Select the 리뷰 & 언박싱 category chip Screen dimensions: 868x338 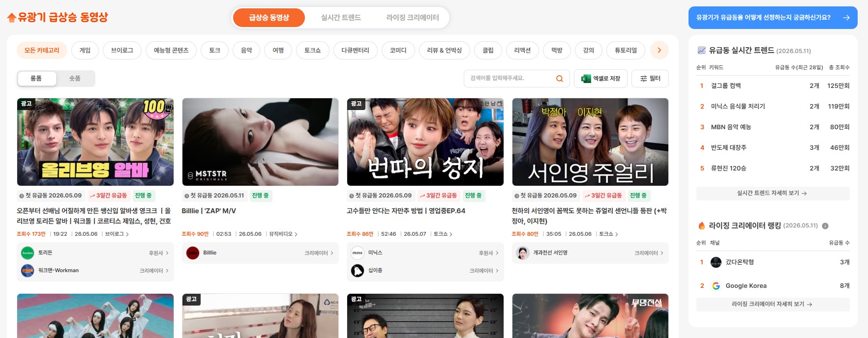click(x=445, y=50)
